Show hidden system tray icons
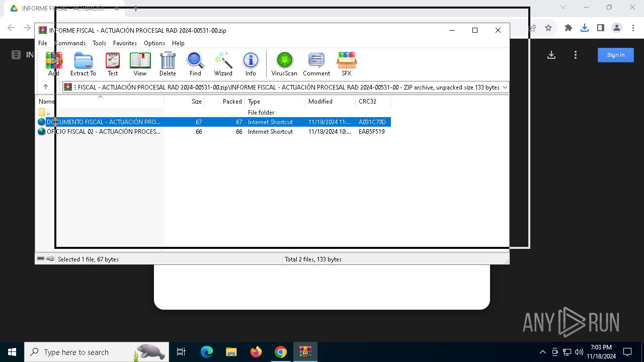This screenshot has width=644, height=362. (542, 352)
